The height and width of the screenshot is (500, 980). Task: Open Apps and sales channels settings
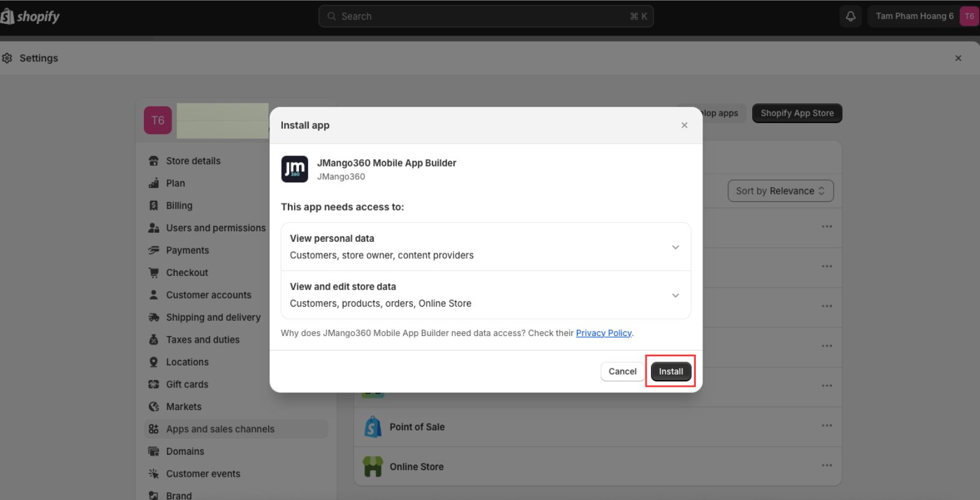click(220, 429)
